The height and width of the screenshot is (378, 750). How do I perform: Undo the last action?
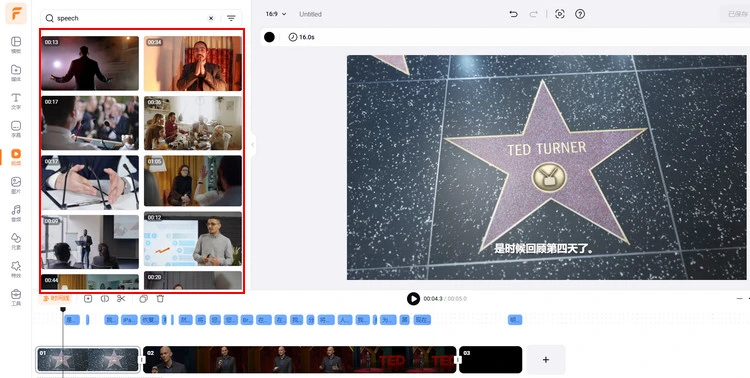coord(513,14)
